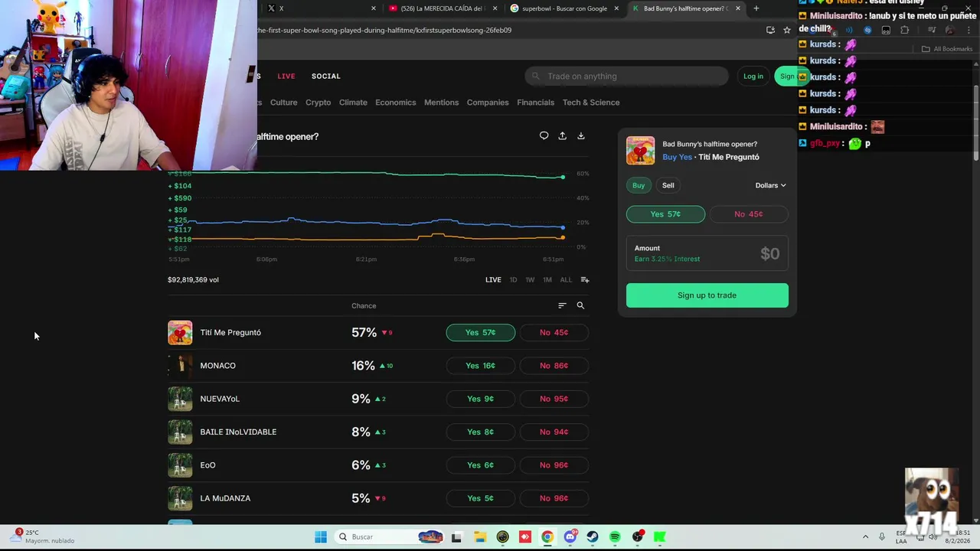Open the Dollars dropdown
Screen dimensions: 980x551
770,185
